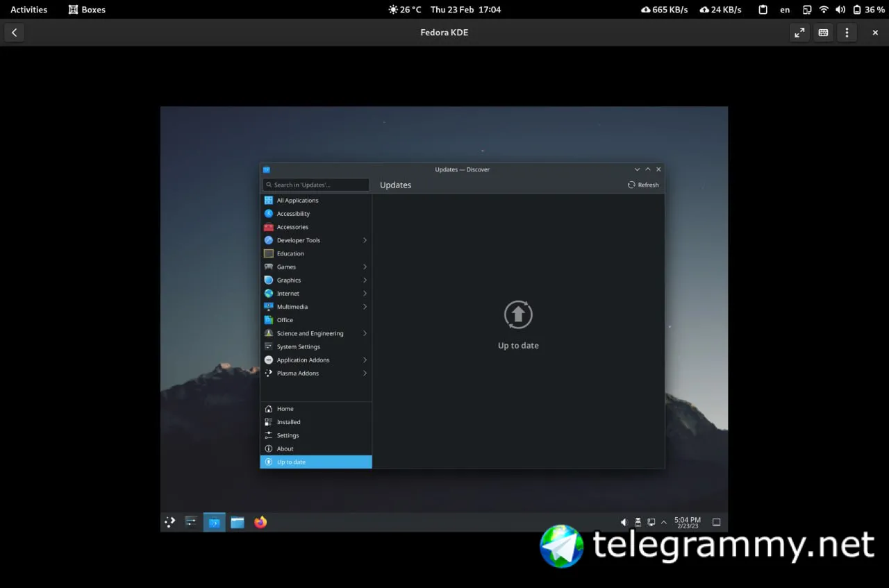Screen dimensions: 889x588
Task: Open the Activities overview
Action: pos(29,10)
